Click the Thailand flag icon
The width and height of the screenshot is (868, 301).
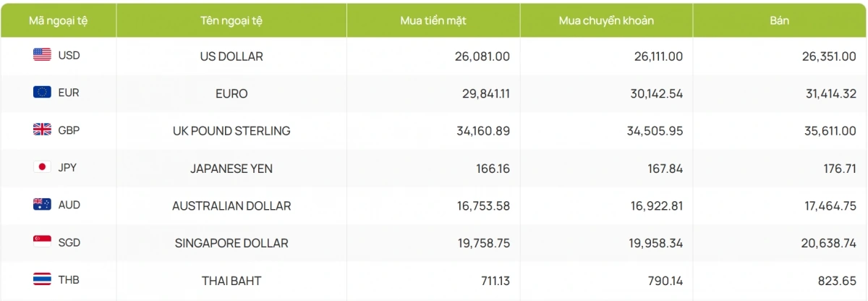click(x=42, y=279)
